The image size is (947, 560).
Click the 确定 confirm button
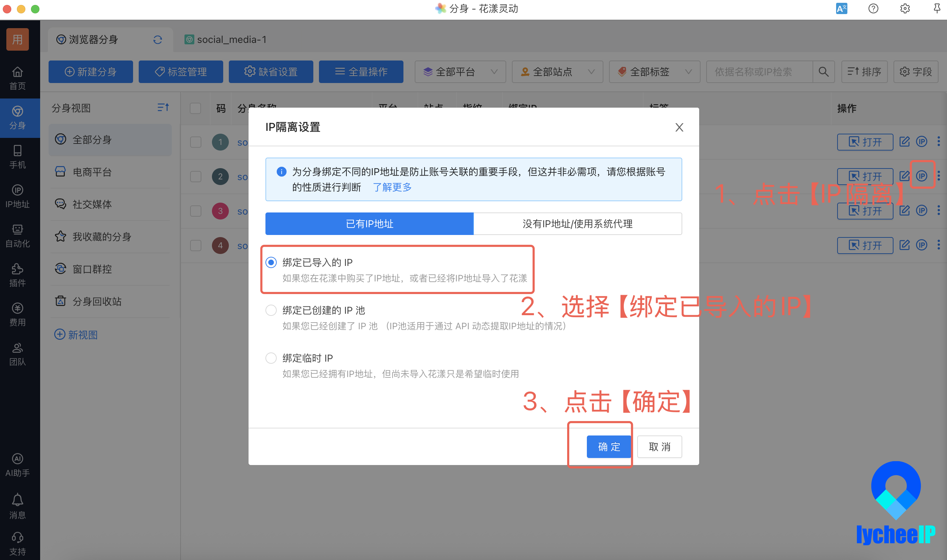click(x=609, y=447)
